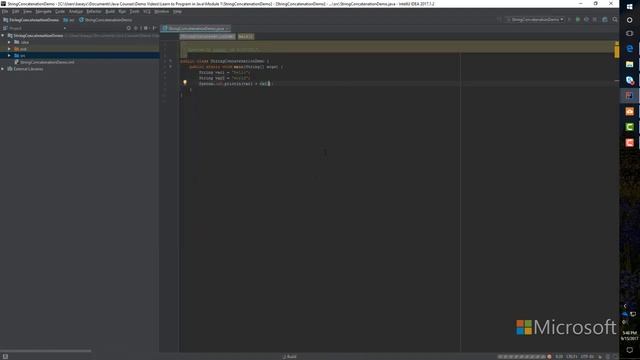Click the Search Everywhere magnifier icon
This screenshot has height=360, width=640.
tap(615, 19)
